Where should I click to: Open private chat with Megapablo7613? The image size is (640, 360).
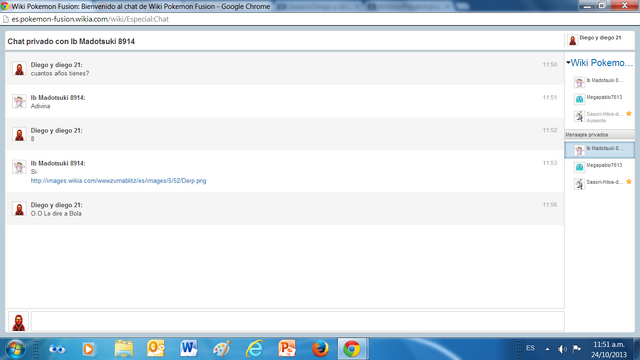pos(600,166)
